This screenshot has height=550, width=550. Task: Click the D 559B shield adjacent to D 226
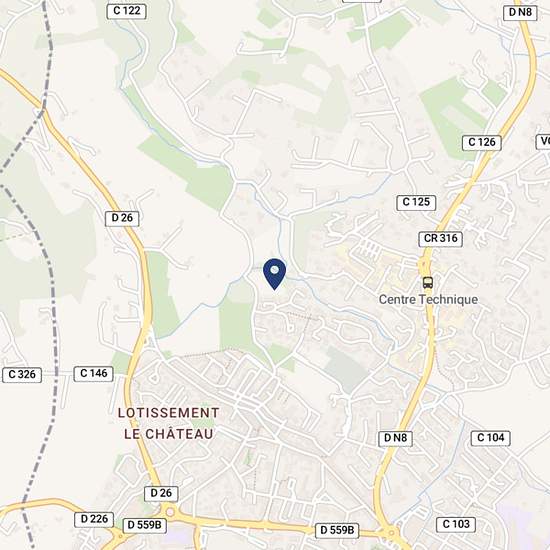coord(145,525)
